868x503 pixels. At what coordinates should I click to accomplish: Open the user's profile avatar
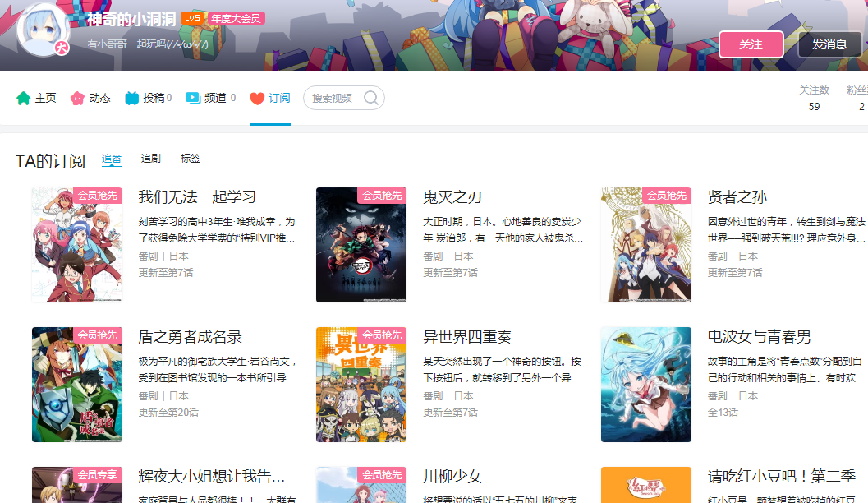[44, 30]
